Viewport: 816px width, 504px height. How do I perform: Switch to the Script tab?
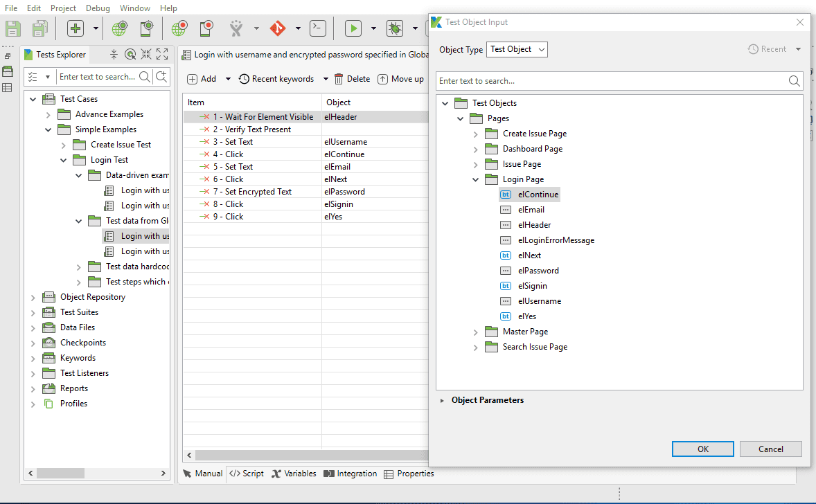point(246,474)
